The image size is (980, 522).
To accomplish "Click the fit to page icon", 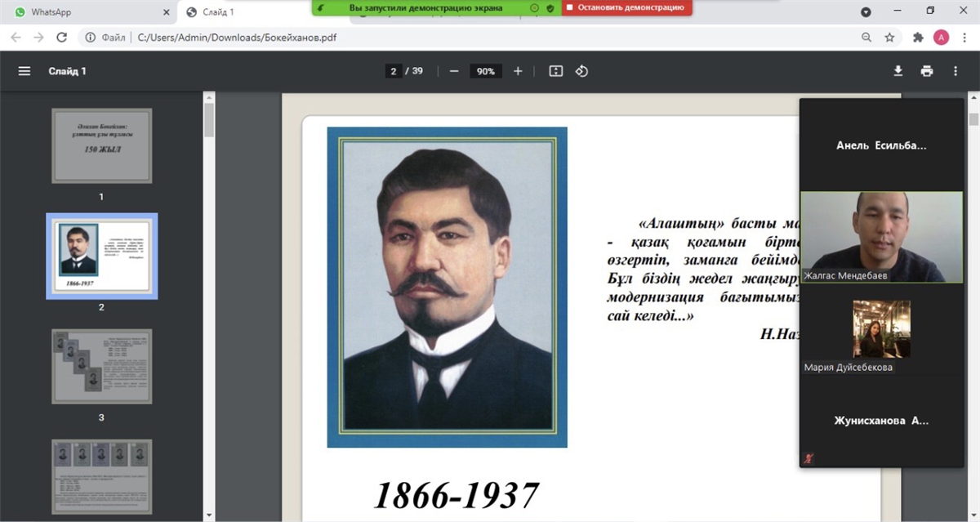I will point(556,71).
